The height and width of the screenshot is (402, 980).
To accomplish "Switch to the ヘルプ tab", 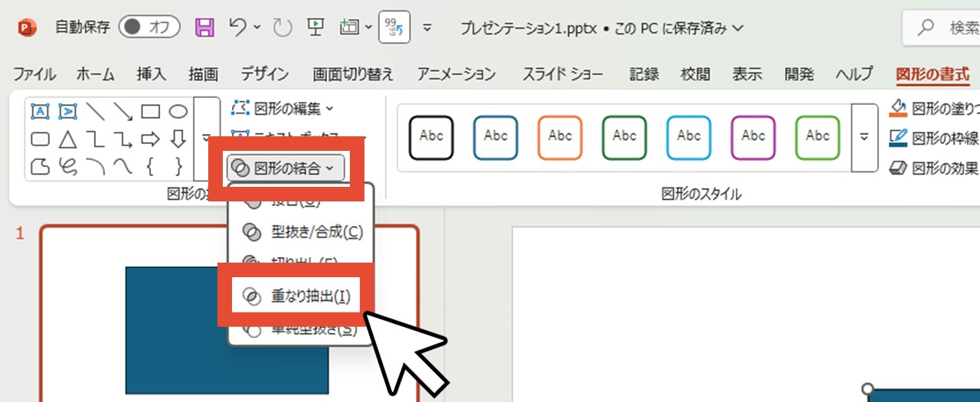I will pos(854,74).
